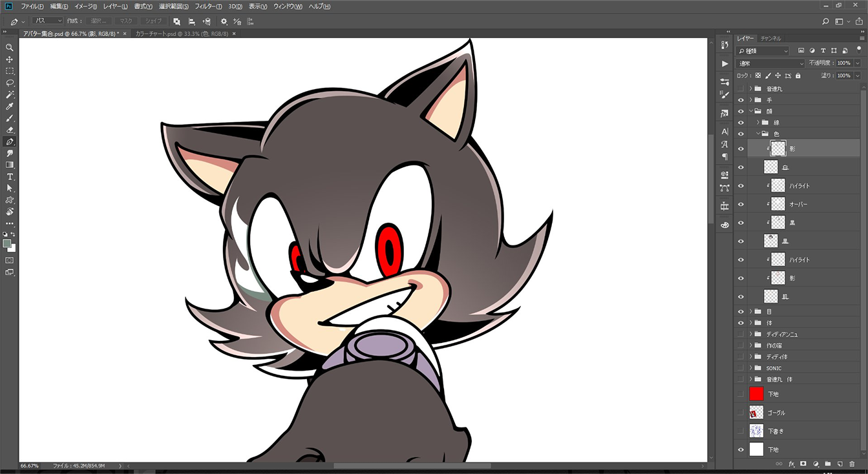Expand the SONIC layer group
Screen dimensions: 868x474
tap(751, 368)
